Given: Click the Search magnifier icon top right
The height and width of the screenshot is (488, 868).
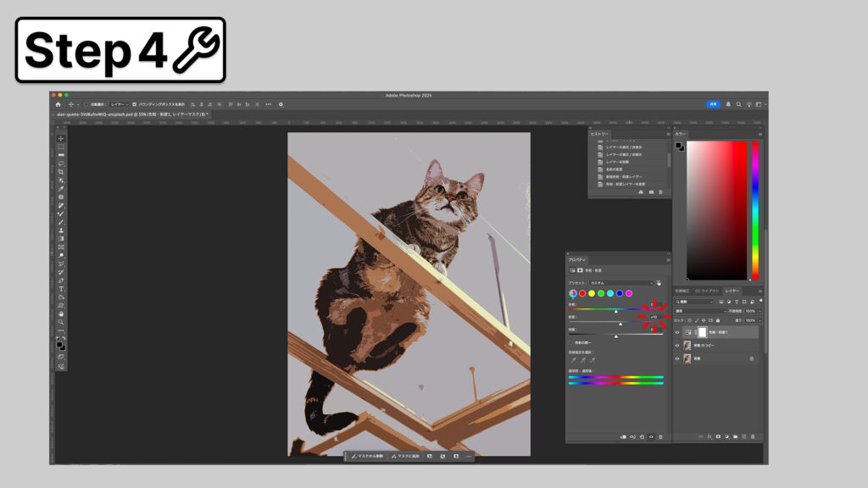Looking at the screenshot, I should click(x=738, y=104).
